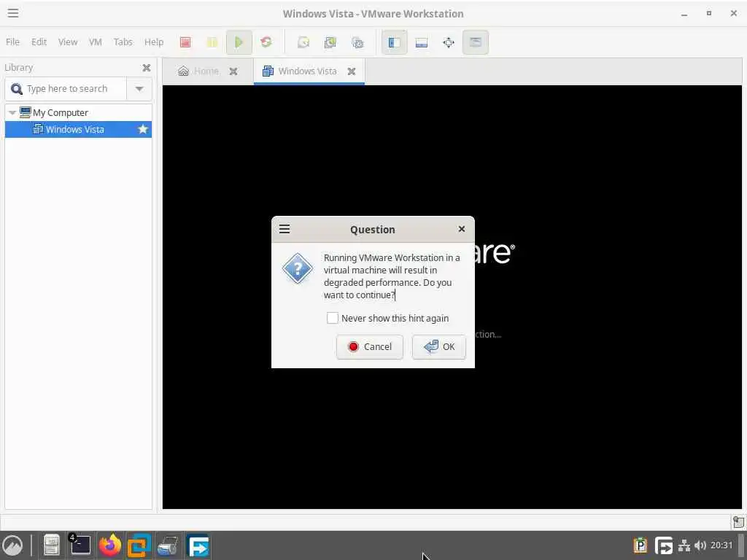Close the Home tab with its X
The image size is (747, 560).
coord(233,71)
